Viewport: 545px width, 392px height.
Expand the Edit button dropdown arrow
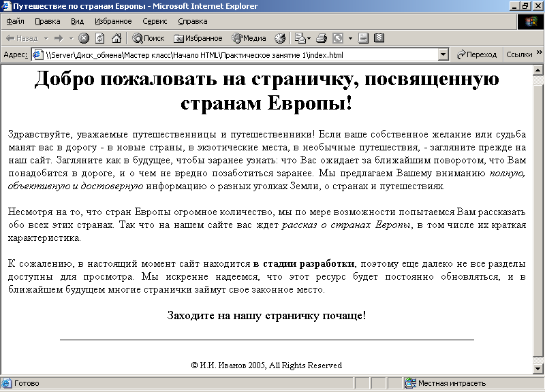[x=350, y=38]
